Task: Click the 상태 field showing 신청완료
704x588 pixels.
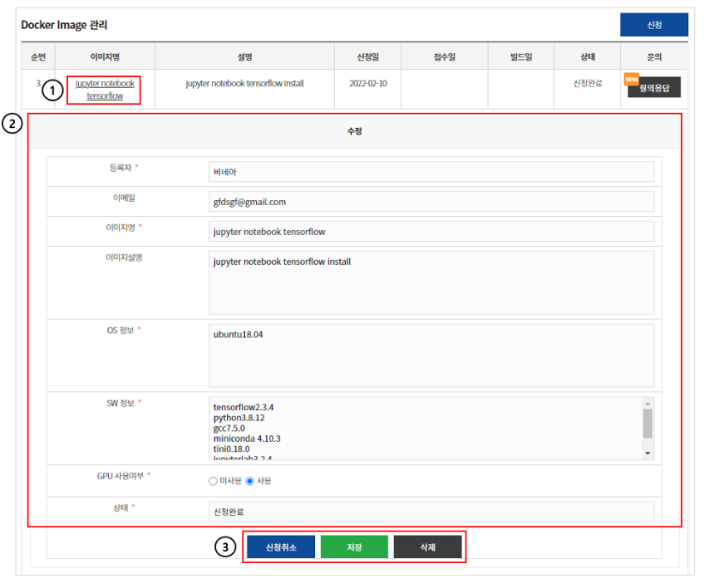Action: coord(431,512)
